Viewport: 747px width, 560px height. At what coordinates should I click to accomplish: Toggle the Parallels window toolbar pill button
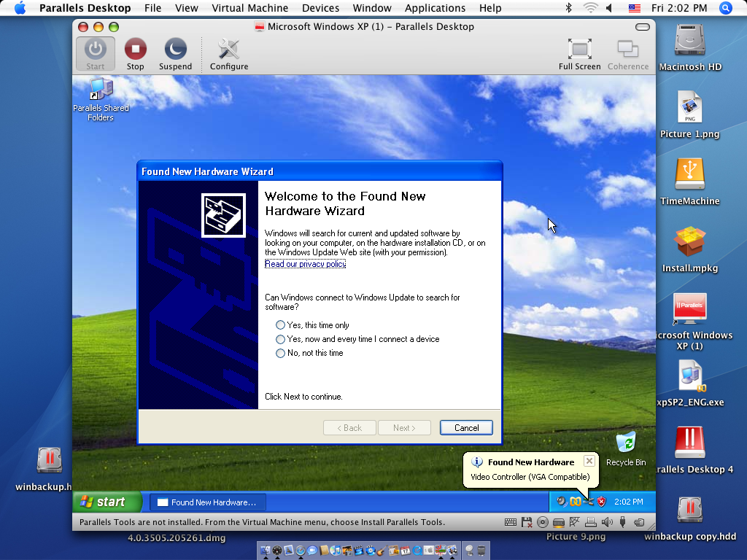[x=642, y=27]
